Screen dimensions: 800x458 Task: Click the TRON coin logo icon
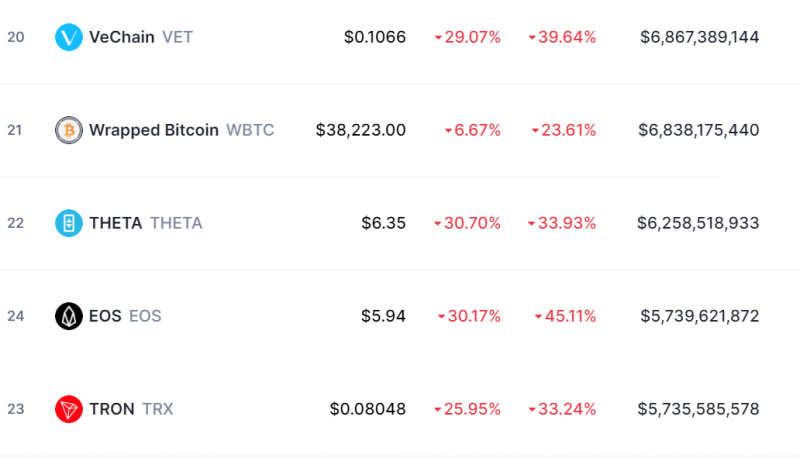tap(69, 409)
